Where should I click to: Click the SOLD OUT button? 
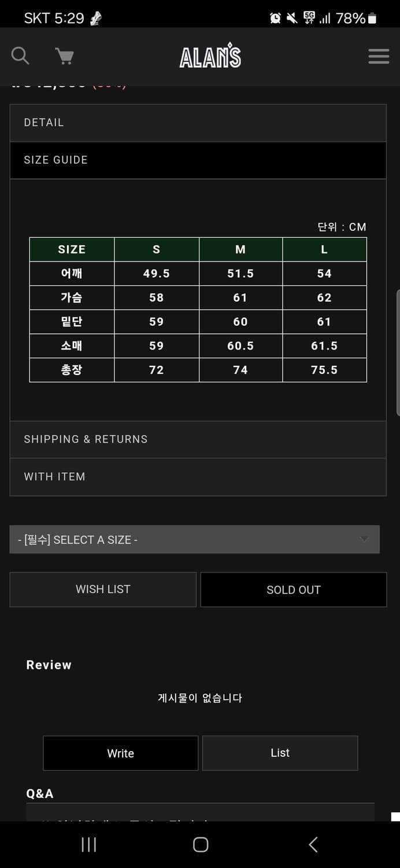coord(294,590)
